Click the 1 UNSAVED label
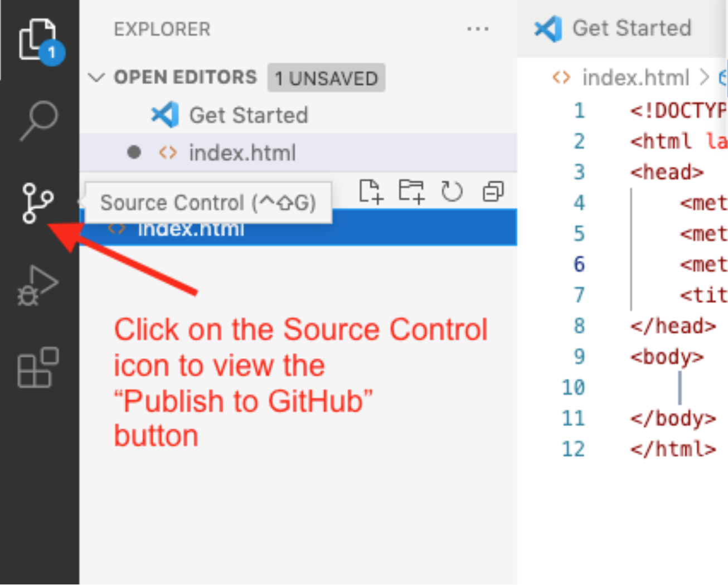The image size is (728, 585). 326,78
